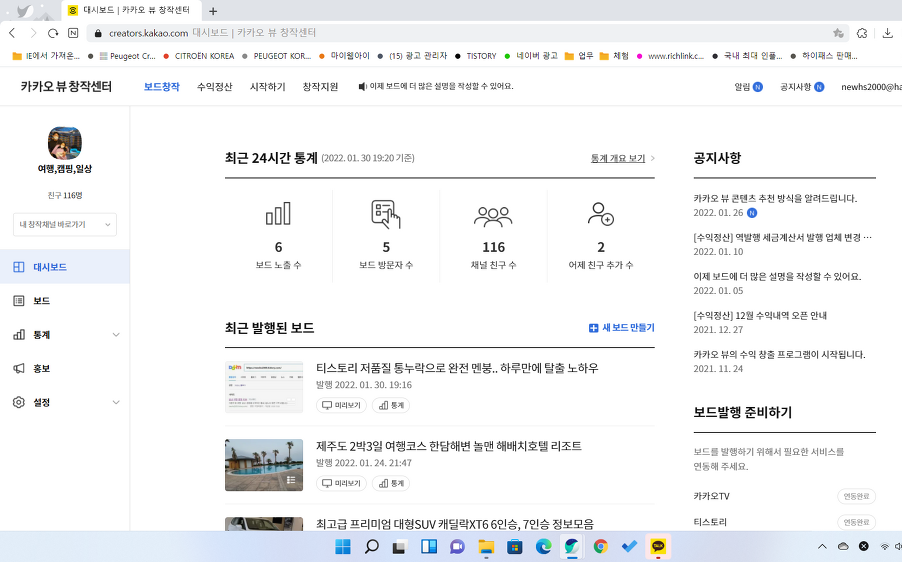Click the 보드 list icon in the sidebar
This screenshot has width=902, height=562.
click(18, 301)
